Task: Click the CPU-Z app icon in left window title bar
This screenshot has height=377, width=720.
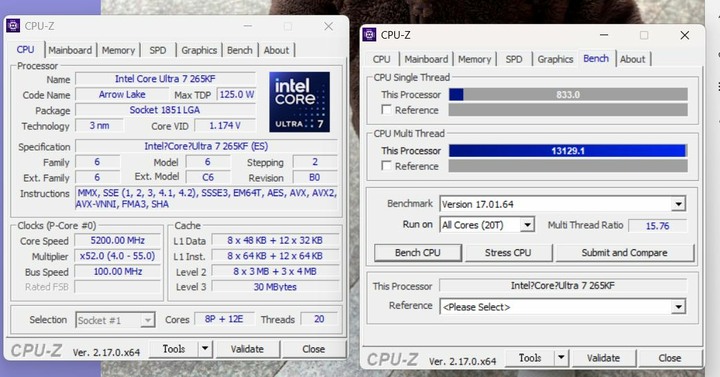Action: coord(13,26)
